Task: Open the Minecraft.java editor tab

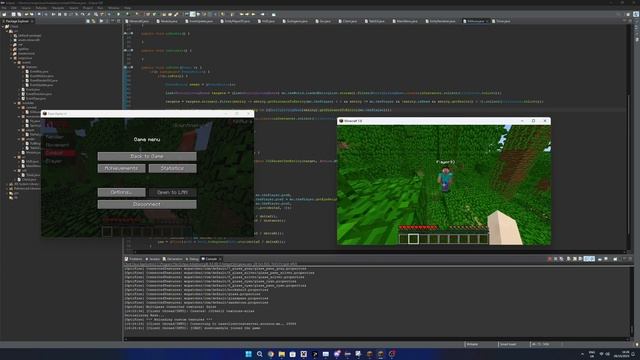Action: pyautogui.click(x=137, y=21)
